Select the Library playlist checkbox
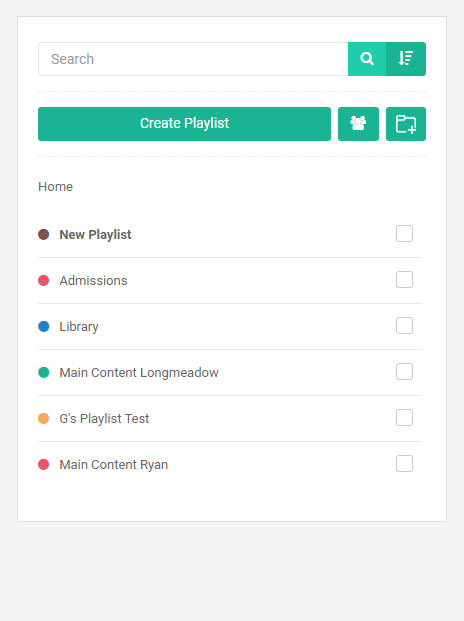 pos(404,326)
